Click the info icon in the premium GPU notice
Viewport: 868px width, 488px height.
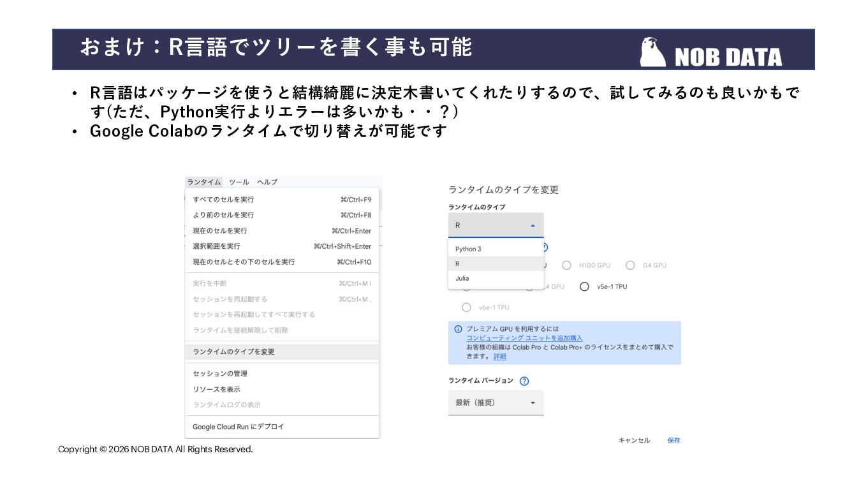coord(458,329)
